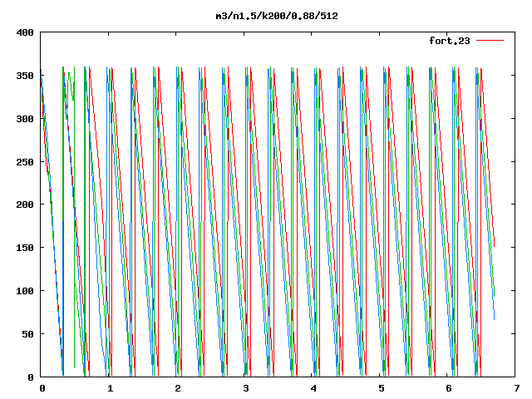Click x-axis label 5
The image size is (532, 399).
(381, 388)
